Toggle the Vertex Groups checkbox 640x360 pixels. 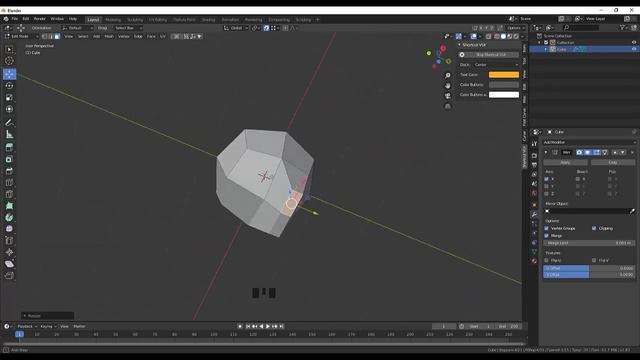tap(547, 228)
